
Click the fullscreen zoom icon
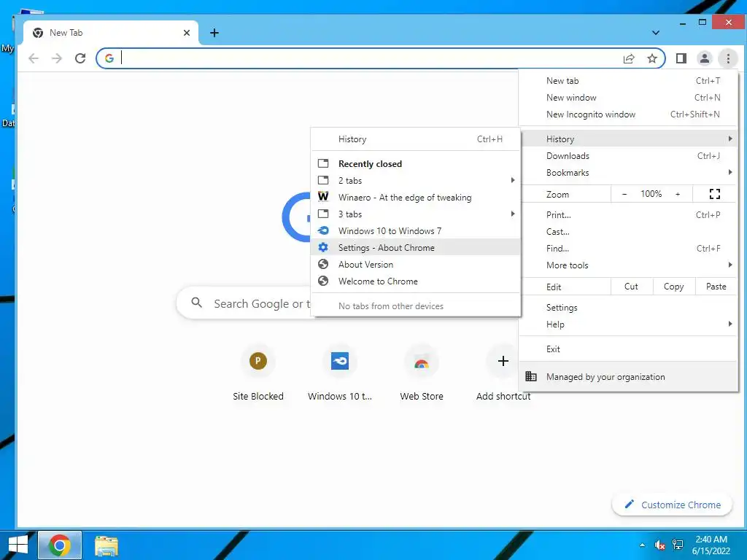[x=714, y=194]
